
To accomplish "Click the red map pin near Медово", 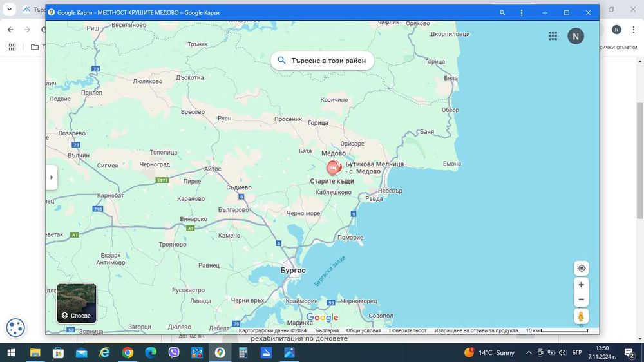I will click(333, 167).
